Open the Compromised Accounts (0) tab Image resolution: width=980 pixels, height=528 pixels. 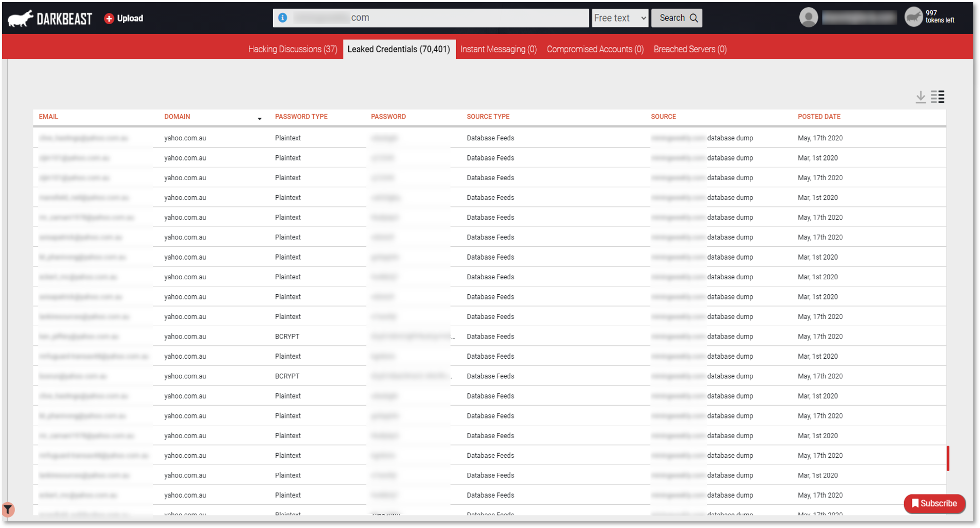coord(595,49)
